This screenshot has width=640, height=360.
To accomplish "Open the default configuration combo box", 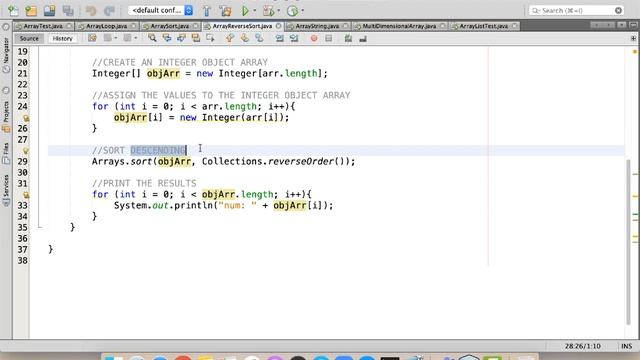I will (x=160, y=10).
